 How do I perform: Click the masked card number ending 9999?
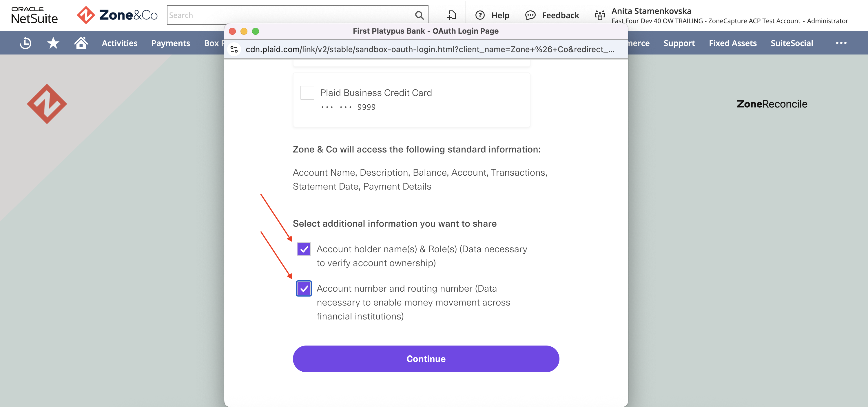click(348, 107)
